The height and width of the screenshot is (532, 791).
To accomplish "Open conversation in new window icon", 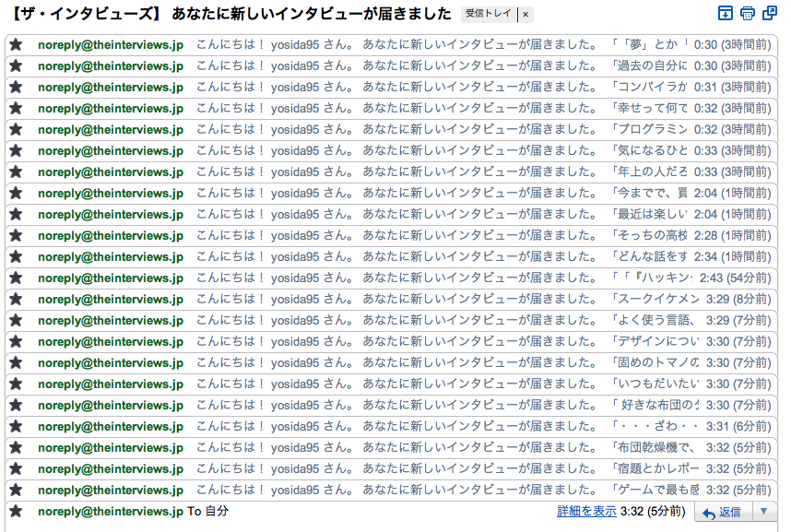I will click(x=769, y=14).
